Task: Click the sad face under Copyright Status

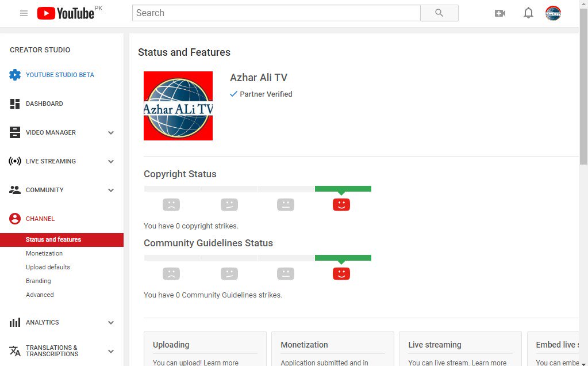Action: pyautogui.click(x=171, y=205)
